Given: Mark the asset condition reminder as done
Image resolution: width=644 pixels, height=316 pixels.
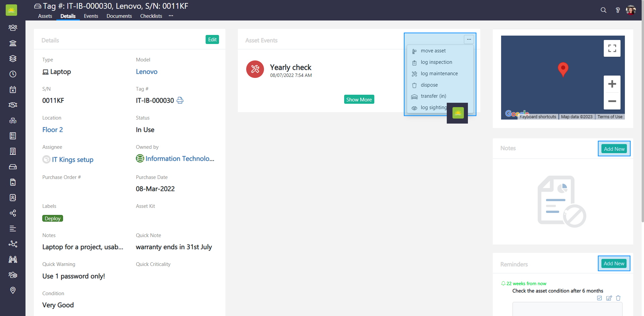Looking at the screenshot, I should click(x=599, y=298).
